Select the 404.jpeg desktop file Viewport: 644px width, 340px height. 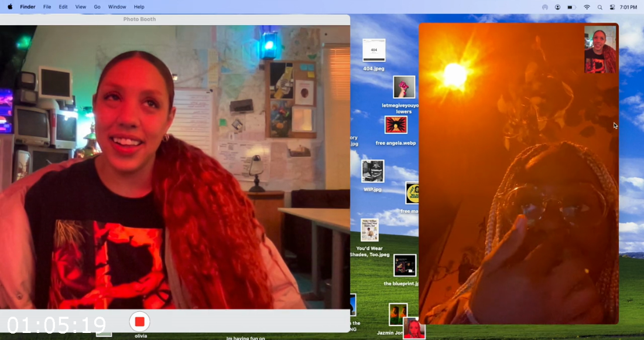pyautogui.click(x=374, y=50)
